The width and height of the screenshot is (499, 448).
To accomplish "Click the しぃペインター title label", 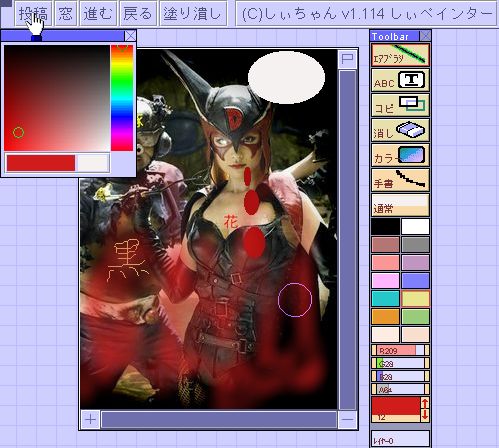I will coord(366,14).
